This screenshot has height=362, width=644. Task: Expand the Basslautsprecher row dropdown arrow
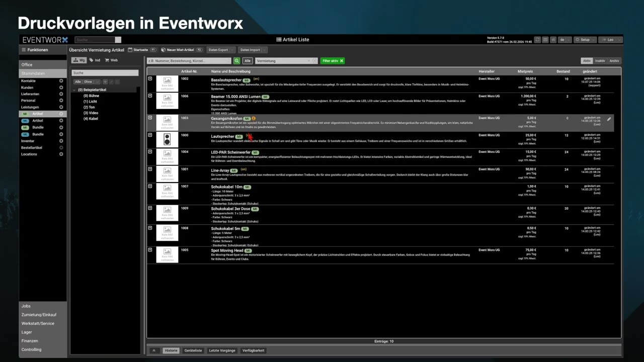pyautogui.click(x=150, y=78)
